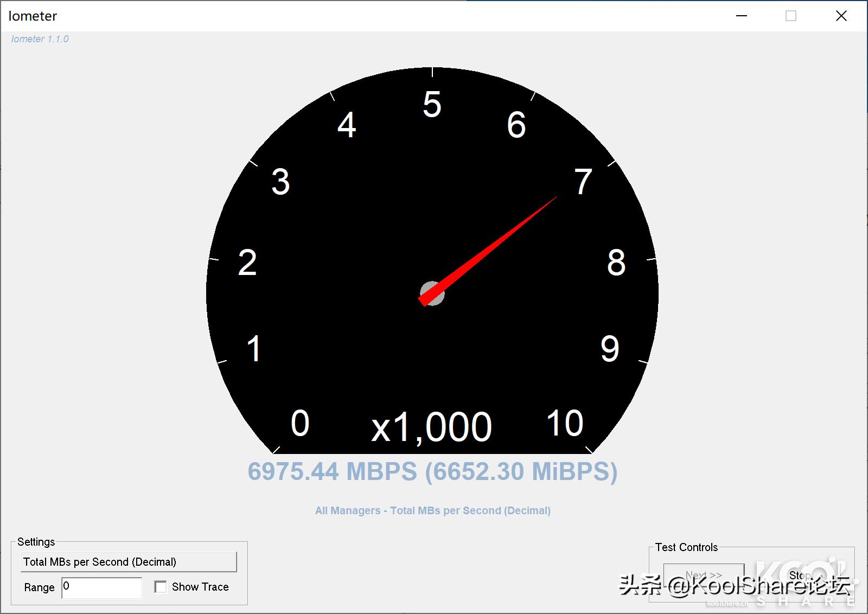The width and height of the screenshot is (868, 614).
Task: Maximize the Iometer window
Action: pyautogui.click(x=791, y=16)
